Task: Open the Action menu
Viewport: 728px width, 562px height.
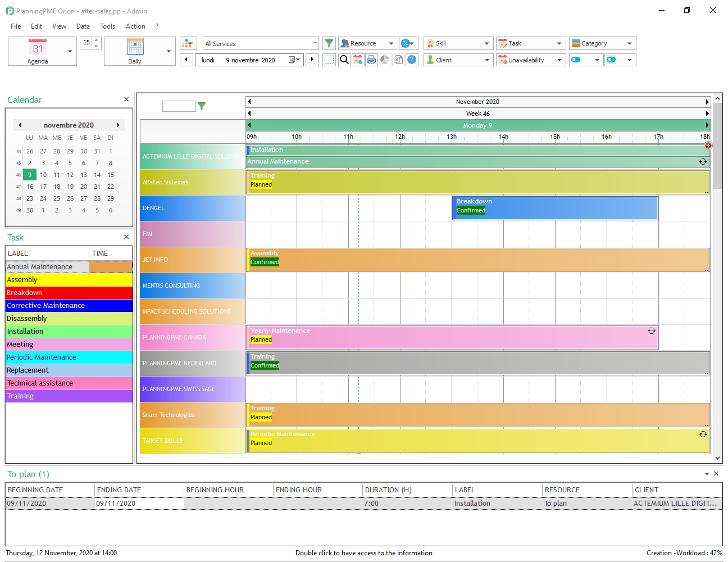Action: click(135, 26)
